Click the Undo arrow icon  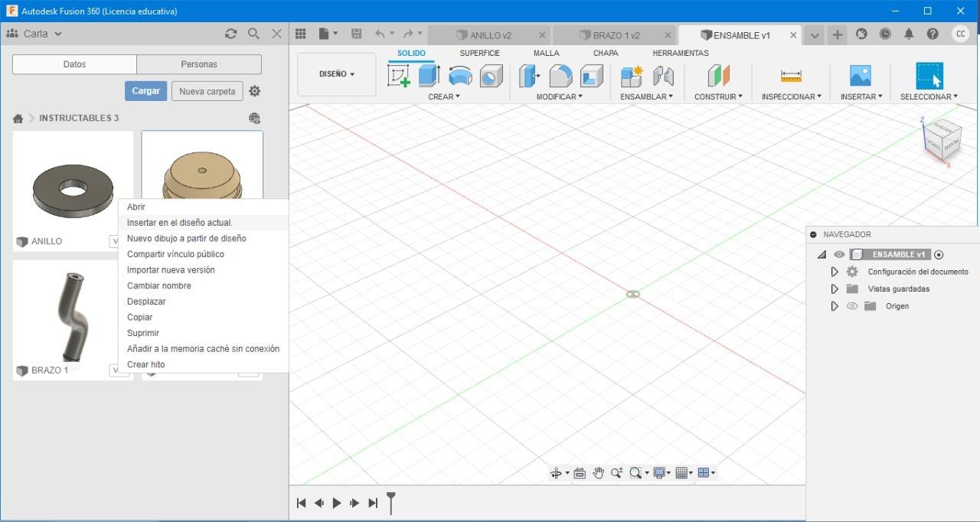[x=381, y=34]
